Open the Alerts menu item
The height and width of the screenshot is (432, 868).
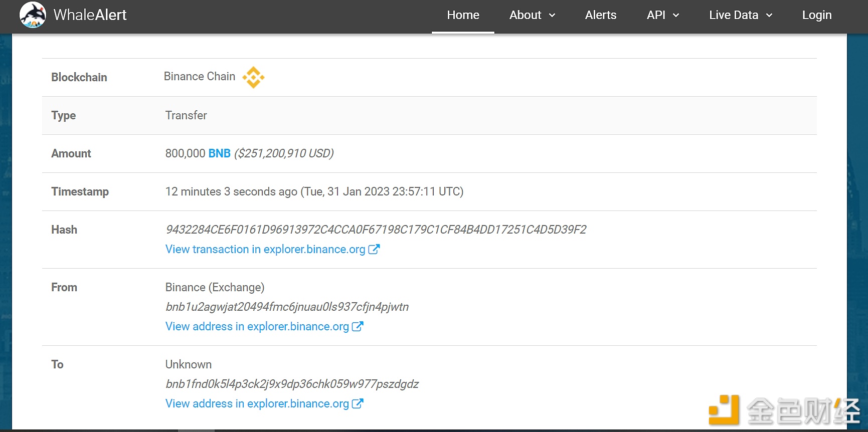click(x=600, y=15)
